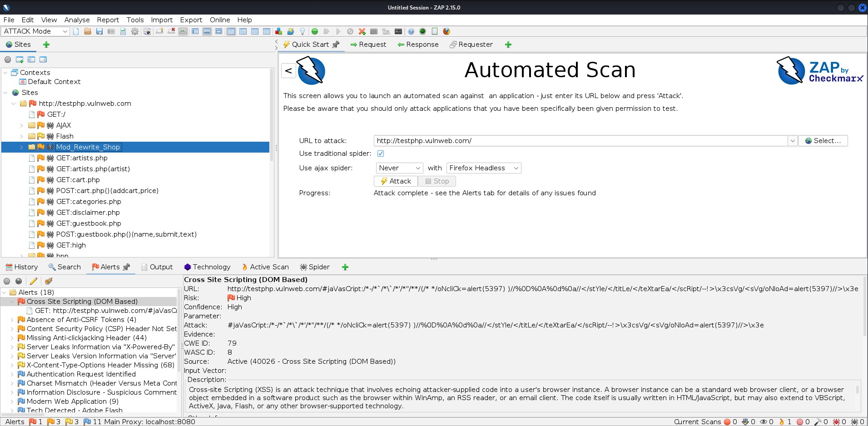This screenshot has width=868, height=426.
Task: Launch browser with Firefox toolbar icon
Action: pos(446,31)
